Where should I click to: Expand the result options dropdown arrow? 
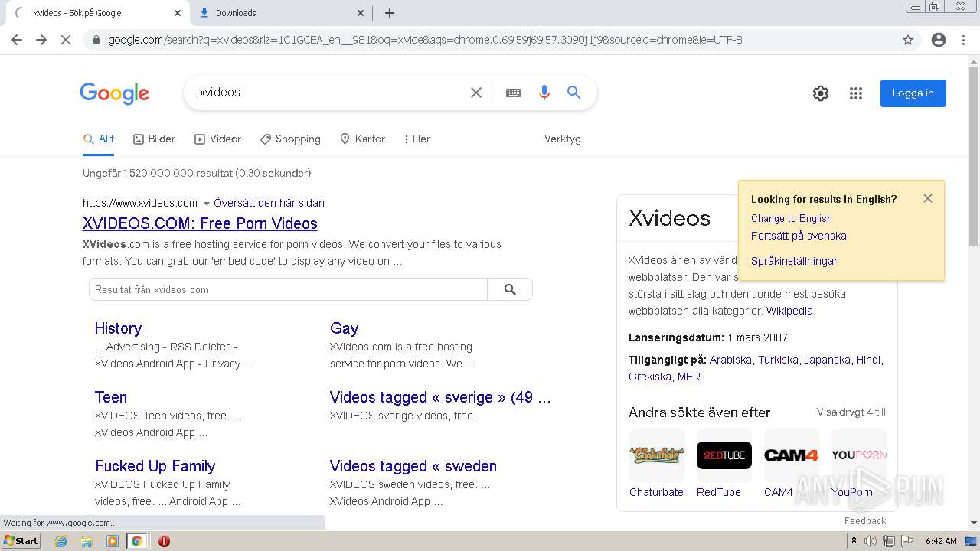tap(206, 204)
